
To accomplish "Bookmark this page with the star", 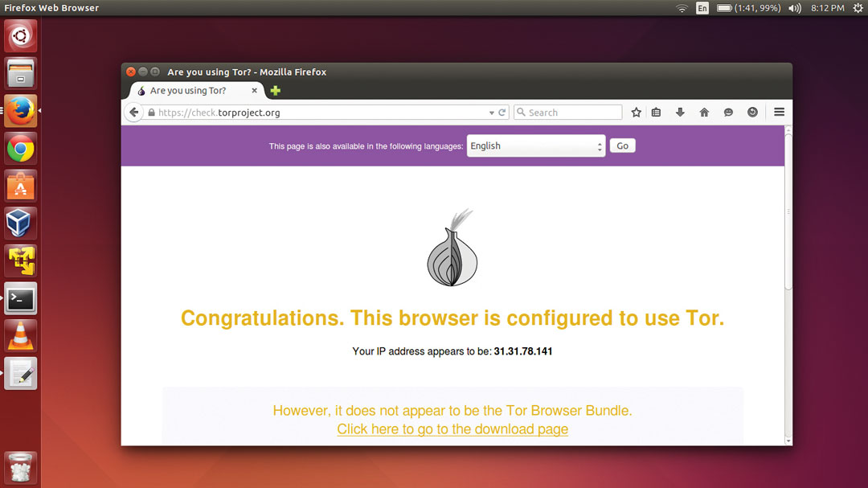I will [x=636, y=113].
